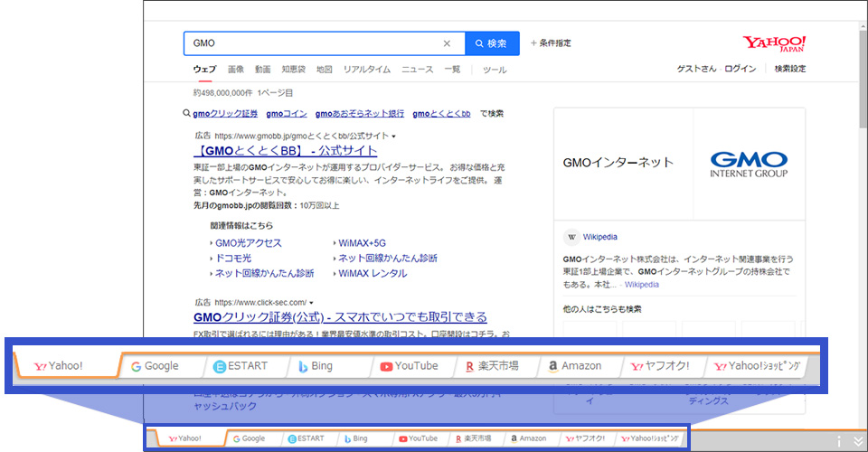Search suggestion gmoあおぞらネット銀行
The width and height of the screenshot is (868, 452).
tap(360, 113)
